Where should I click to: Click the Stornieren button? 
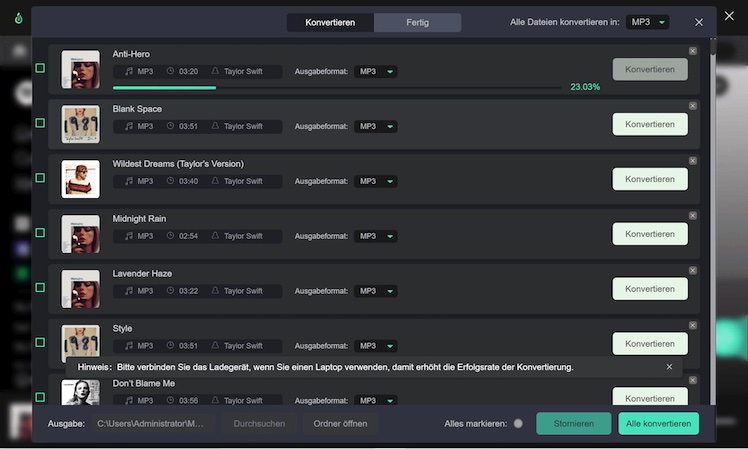[x=573, y=423]
